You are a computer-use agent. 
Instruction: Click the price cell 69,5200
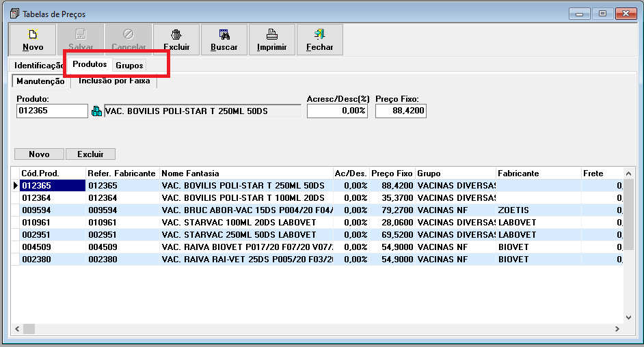click(392, 234)
